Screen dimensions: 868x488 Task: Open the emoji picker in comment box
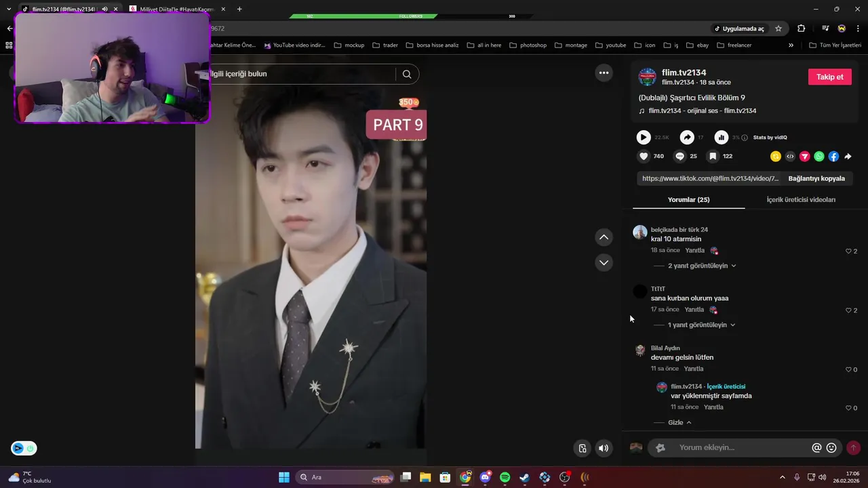831,448
